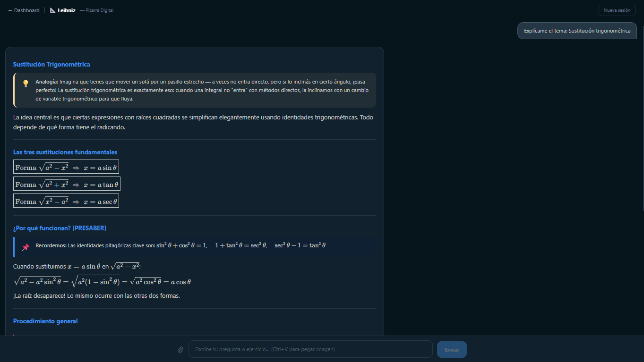Click the paperclip attach file icon
This screenshot has height=362, width=644.
(x=180, y=350)
